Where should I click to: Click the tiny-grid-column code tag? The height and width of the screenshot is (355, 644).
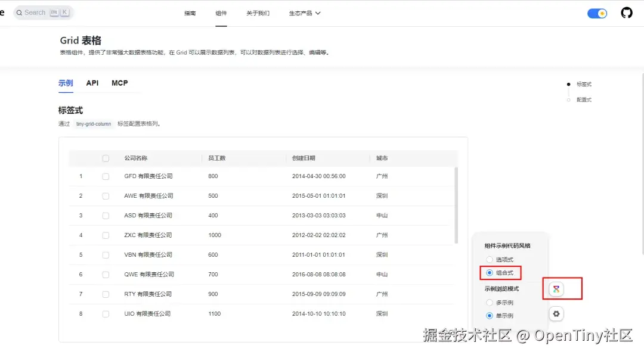(x=94, y=124)
